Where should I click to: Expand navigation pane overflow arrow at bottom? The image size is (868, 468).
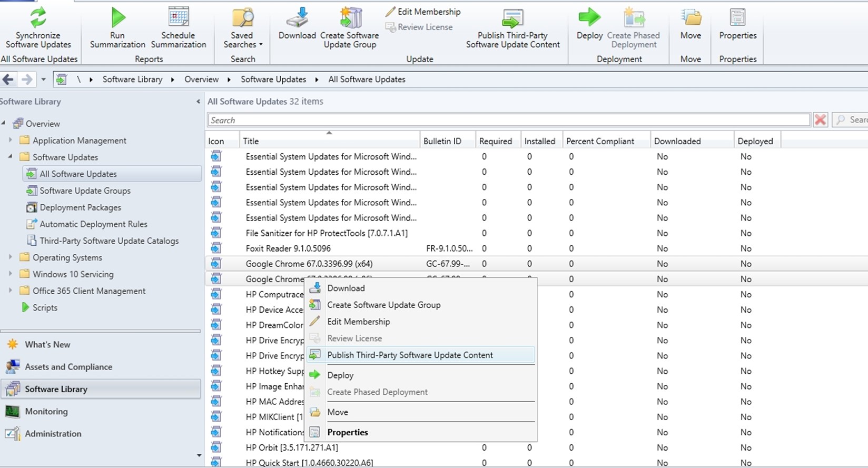[x=199, y=456]
